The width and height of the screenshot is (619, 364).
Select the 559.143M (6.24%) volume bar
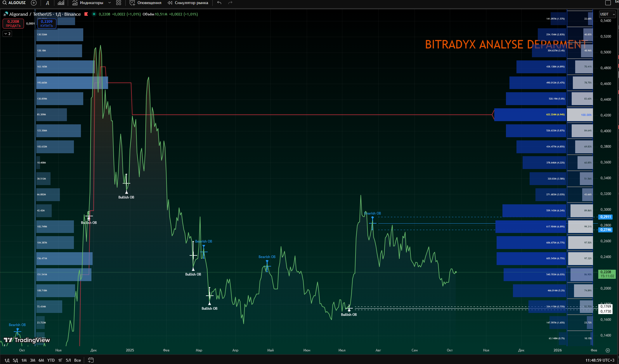coord(534,210)
